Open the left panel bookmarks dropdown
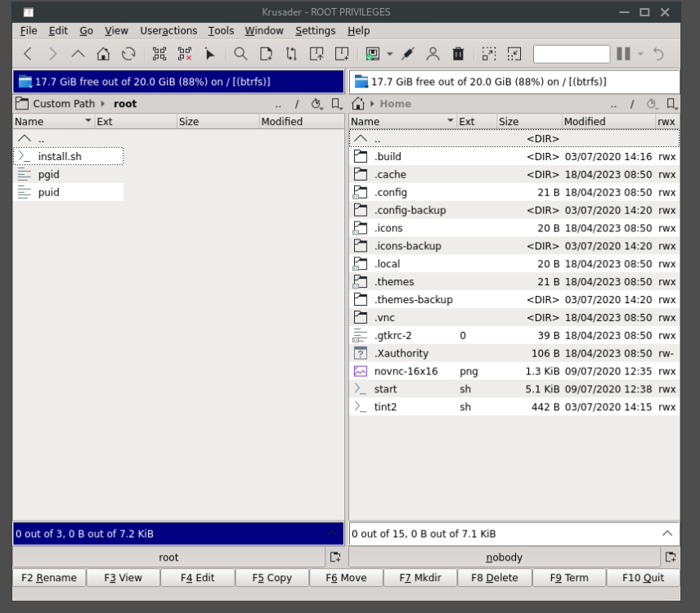The height and width of the screenshot is (613, 700). pyautogui.click(x=337, y=104)
